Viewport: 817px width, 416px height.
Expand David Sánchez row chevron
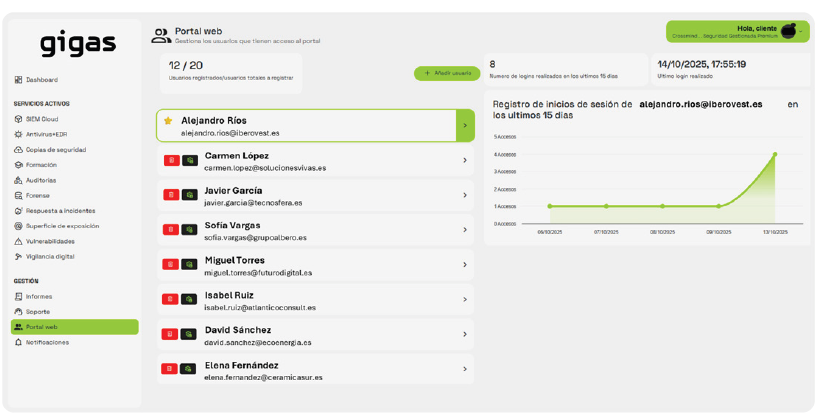pos(465,335)
